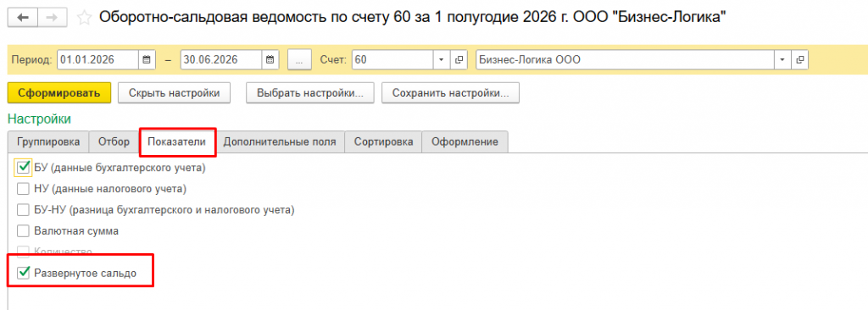Switch to the Отбор tab
Viewport: 868px width, 310px height.
coord(114,141)
